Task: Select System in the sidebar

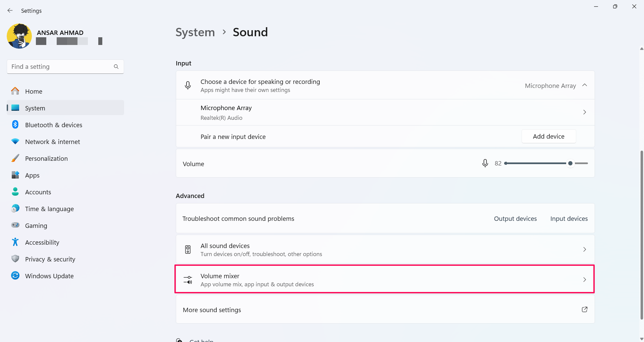Action: pyautogui.click(x=65, y=108)
